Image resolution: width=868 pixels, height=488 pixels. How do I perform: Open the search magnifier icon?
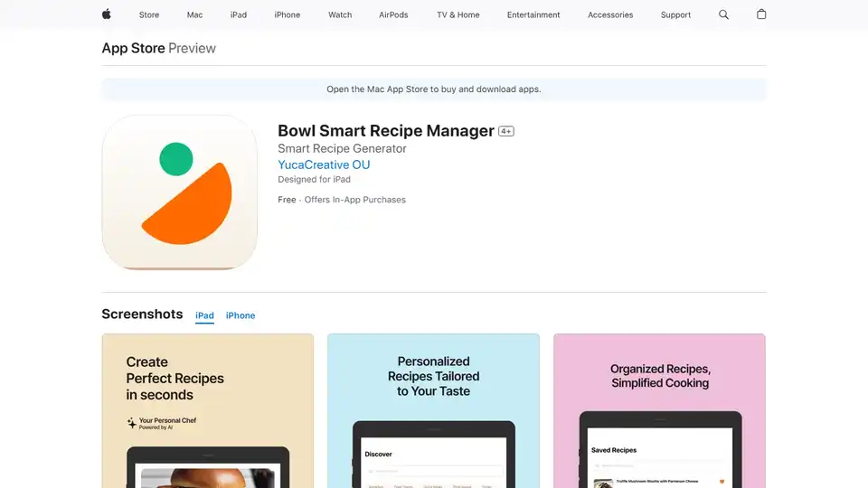coord(723,14)
